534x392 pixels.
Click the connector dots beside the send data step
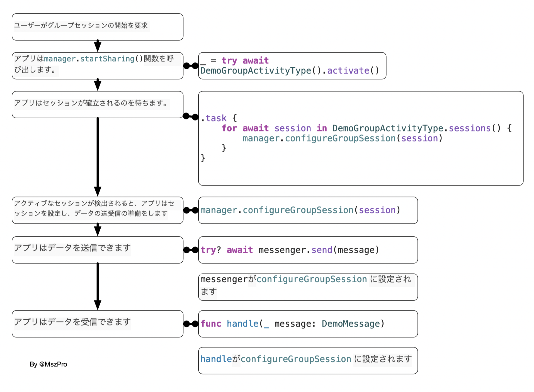[191, 250]
